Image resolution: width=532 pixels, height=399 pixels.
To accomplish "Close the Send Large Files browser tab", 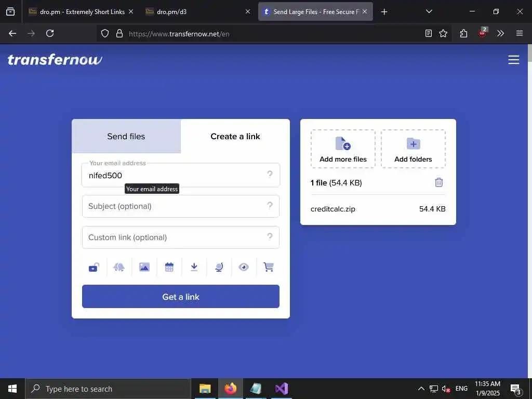I will (365, 12).
